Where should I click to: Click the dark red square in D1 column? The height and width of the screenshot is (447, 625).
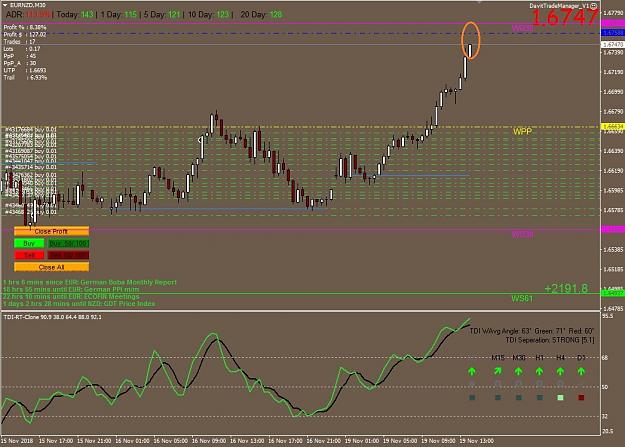[x=581, y=398]
